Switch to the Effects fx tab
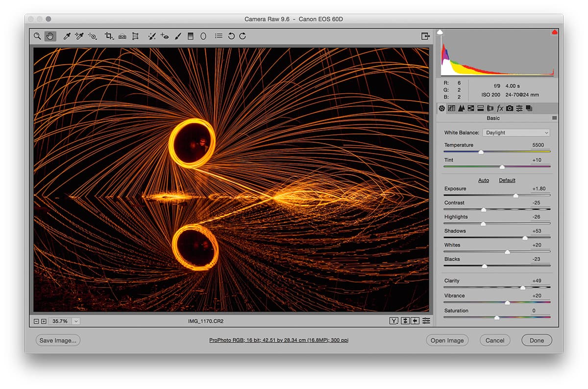The height and width of the screenshot is (389, 588). tap(500, 108)
